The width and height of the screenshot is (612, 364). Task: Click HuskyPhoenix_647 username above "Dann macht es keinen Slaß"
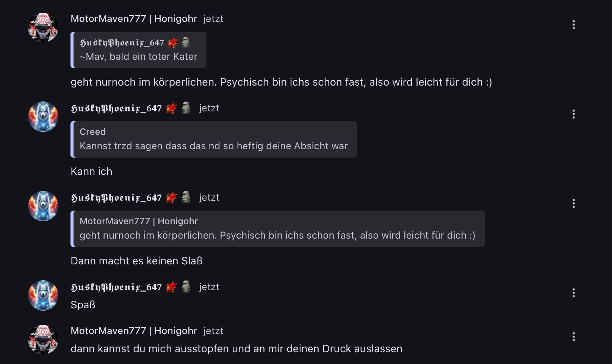pyautogui.click(x=116, y=198)
